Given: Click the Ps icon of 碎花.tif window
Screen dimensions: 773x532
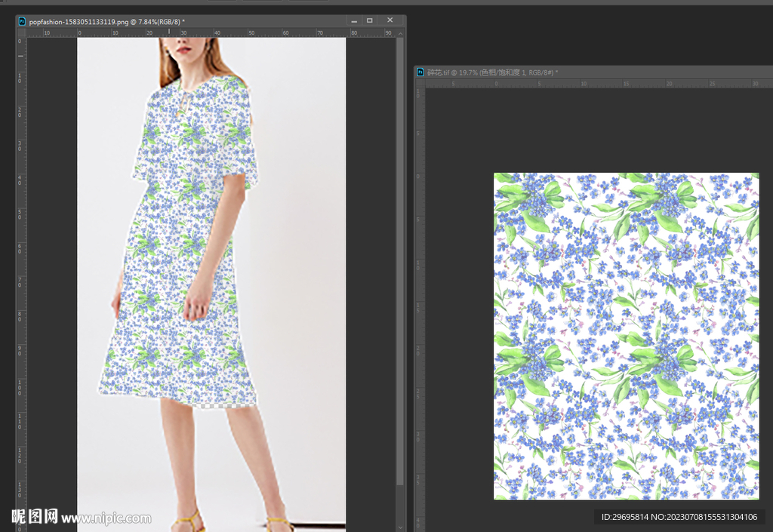Looking at the screenshot, I should tap(420, 72).
